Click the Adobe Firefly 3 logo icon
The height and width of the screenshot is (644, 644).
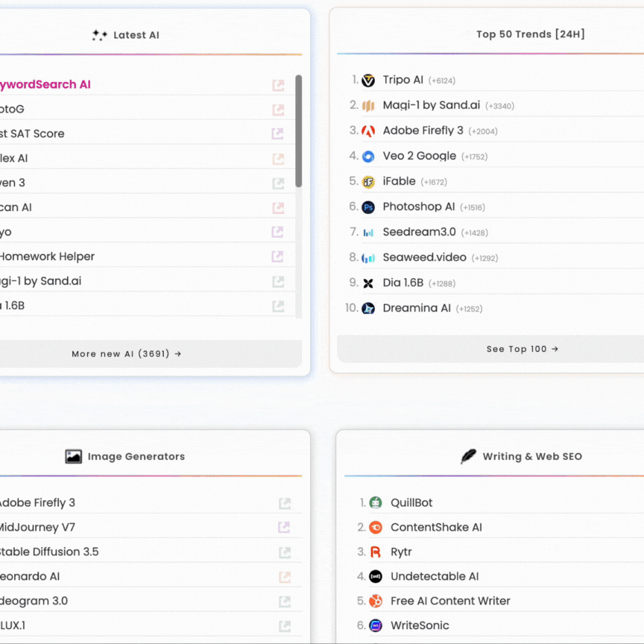[368, 131]
